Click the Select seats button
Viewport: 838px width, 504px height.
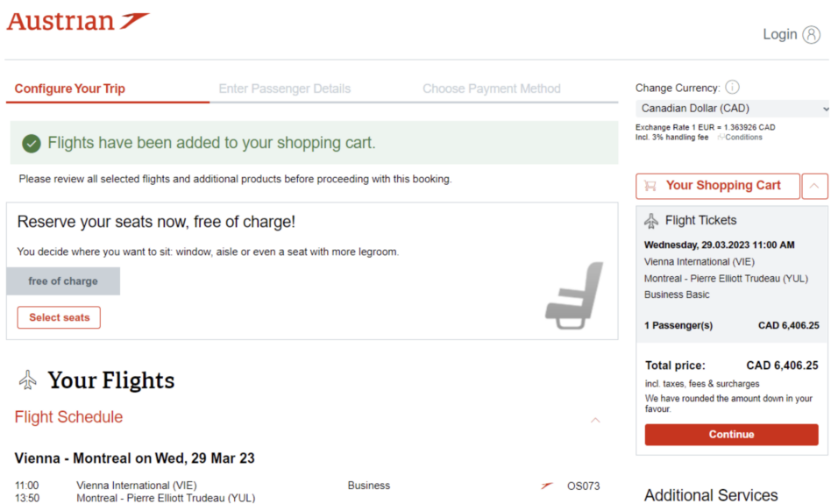[x=59, y=317]
